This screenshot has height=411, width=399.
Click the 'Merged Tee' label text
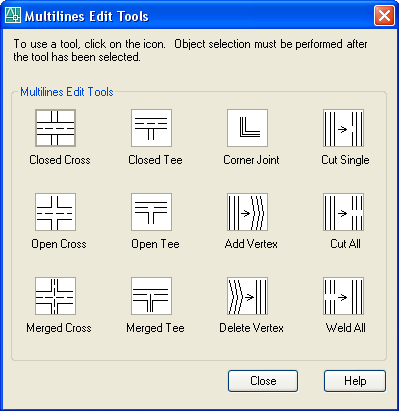click(155, 328)
